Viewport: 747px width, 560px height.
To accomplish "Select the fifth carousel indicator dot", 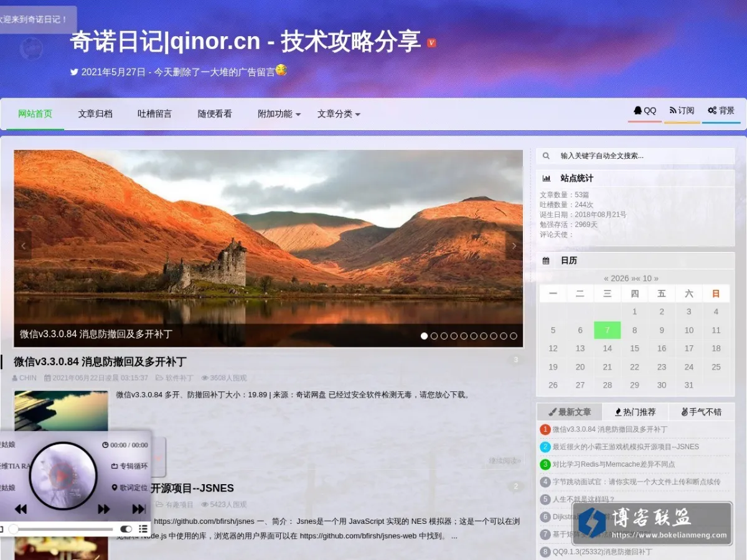I will click(464, 336).
